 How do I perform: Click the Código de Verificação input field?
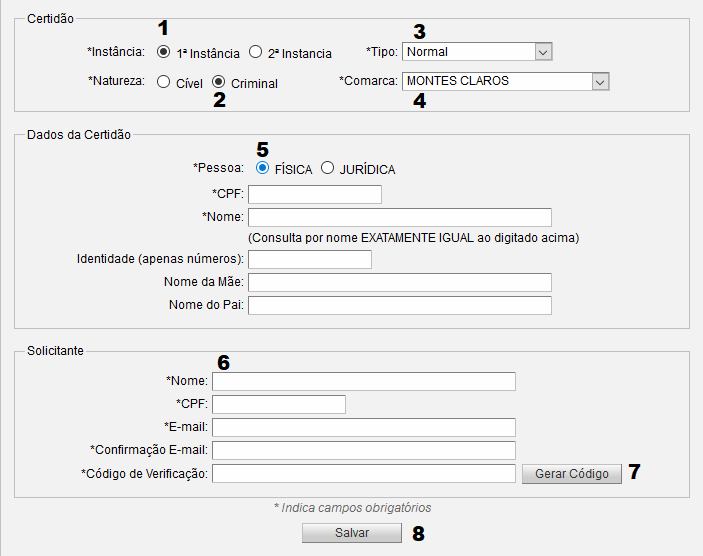pyautogui.click(x=364, y=474)
